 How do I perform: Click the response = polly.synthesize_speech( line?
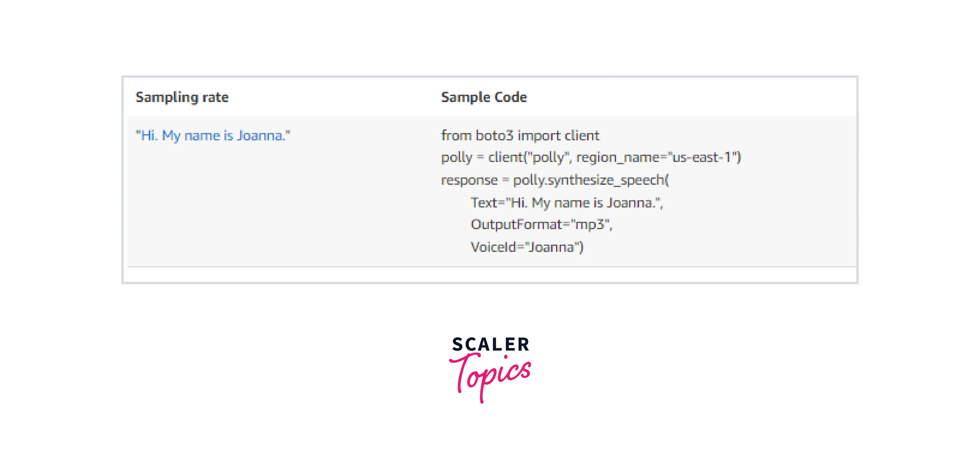click(x=555, y=180)
